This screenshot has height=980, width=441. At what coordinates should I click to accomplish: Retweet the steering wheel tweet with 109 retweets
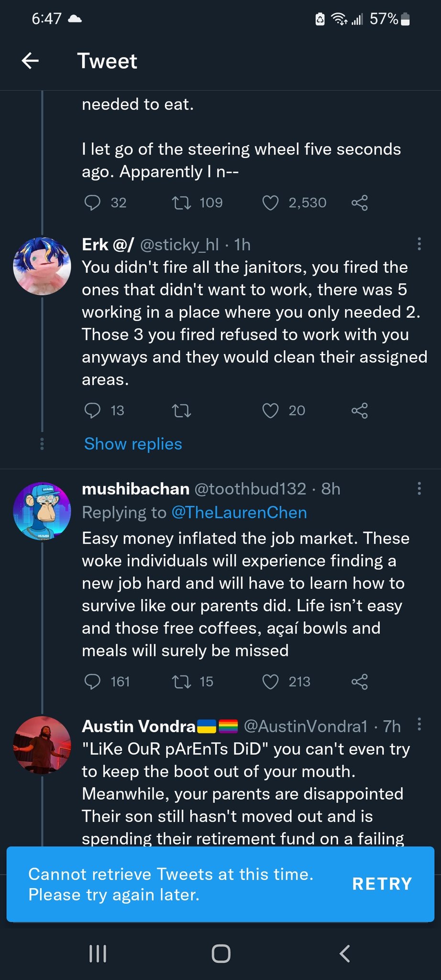pyautogui.click(x=181, y=203)
